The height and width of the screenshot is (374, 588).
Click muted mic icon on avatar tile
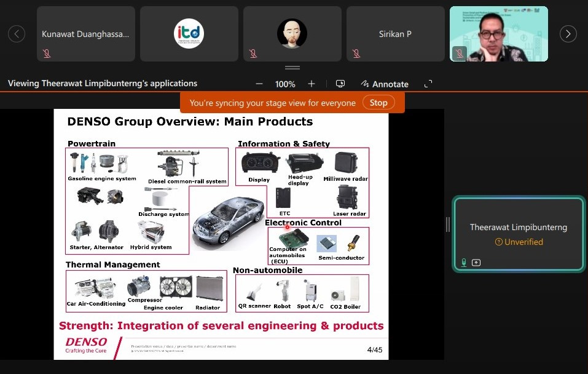253,54
